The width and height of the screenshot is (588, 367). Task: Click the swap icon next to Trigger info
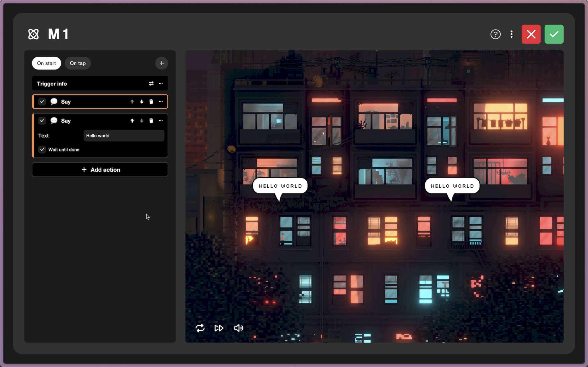[x=151, y=84]
